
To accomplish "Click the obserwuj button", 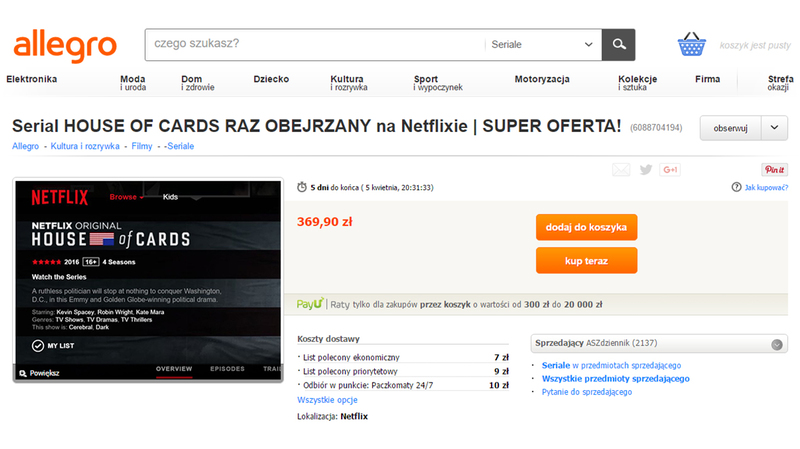I will 730,128.
